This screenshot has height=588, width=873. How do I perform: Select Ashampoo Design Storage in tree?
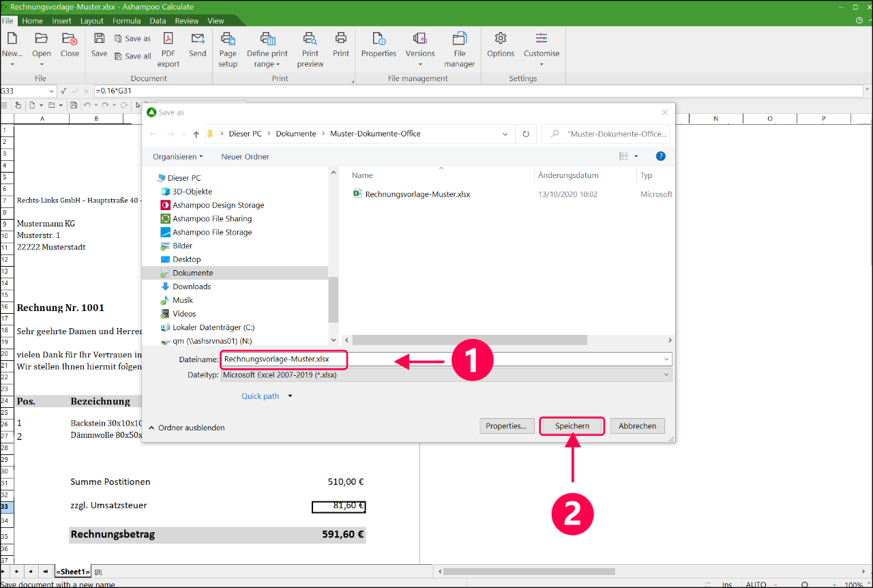pos(218,205)
